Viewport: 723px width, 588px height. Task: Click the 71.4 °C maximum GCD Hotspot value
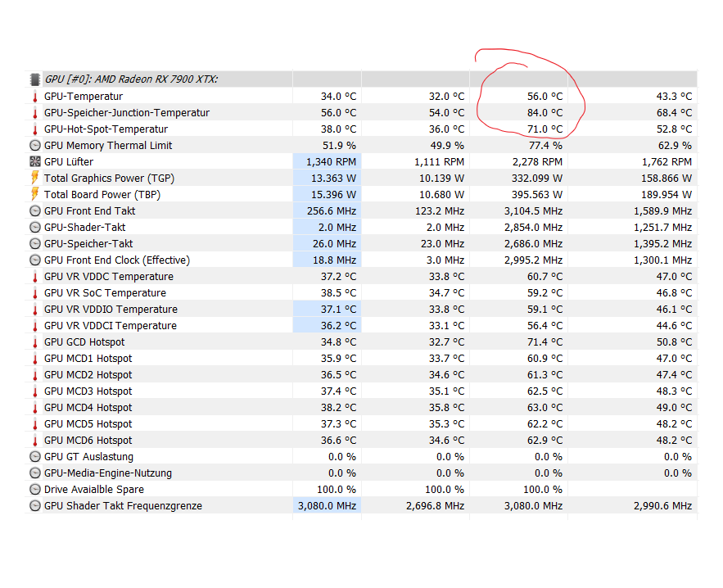545,342
